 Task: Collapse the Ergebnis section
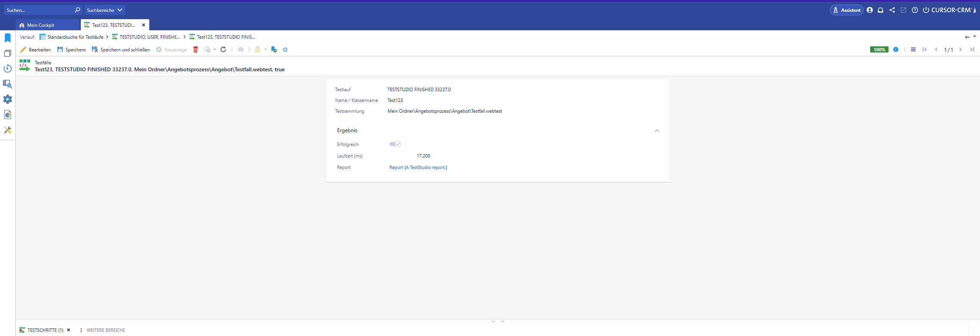[x=657, y=131]
